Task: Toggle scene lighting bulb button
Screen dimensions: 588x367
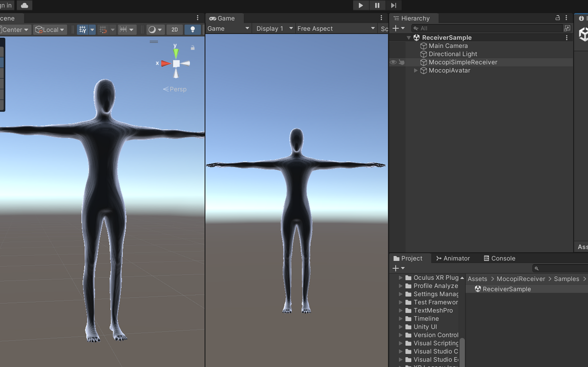Action: click(x=193, y=29)
